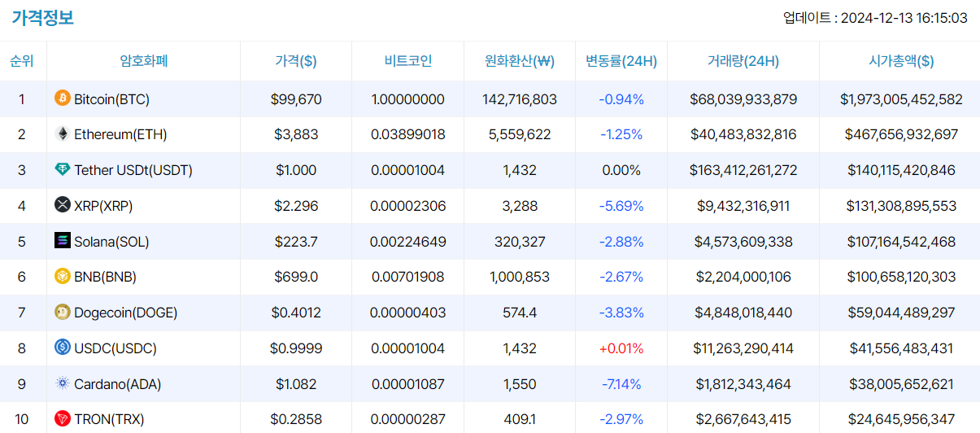Click the 비트코인 column header
The image size is (980, 433).
coord(408,61)
